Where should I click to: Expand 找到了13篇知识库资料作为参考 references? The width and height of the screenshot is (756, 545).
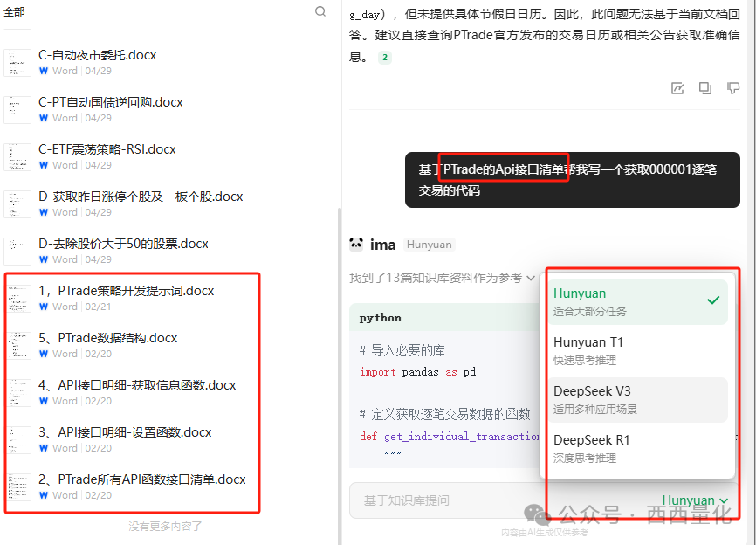coord(442,278)
